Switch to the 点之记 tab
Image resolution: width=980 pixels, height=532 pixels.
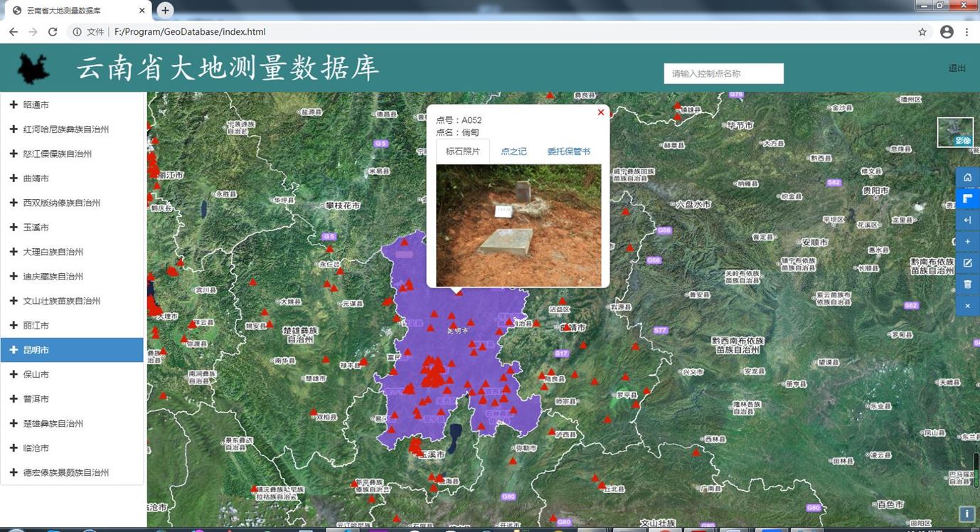point(513,151)
